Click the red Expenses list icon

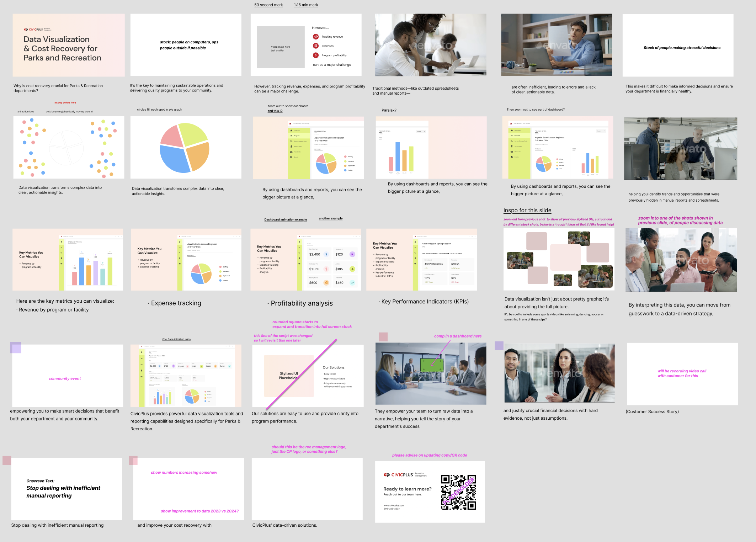[x=315, y=46]
